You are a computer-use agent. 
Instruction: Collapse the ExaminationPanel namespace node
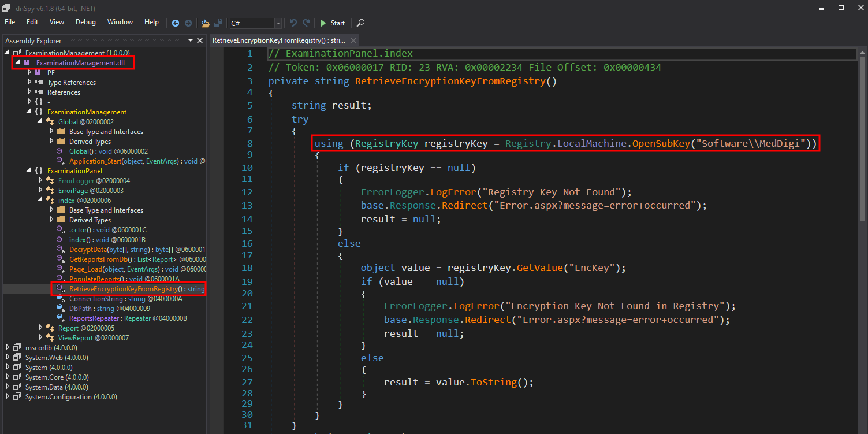tap(30, 171)
